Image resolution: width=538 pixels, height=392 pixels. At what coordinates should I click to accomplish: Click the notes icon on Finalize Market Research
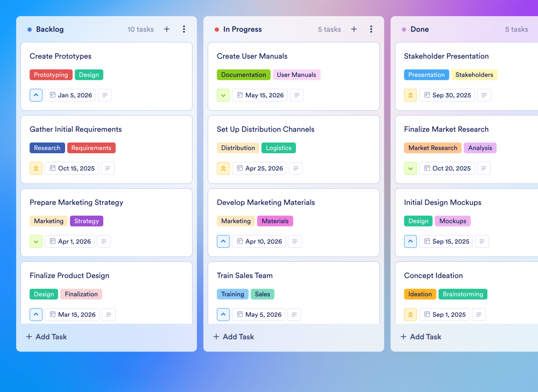(483, 168)
